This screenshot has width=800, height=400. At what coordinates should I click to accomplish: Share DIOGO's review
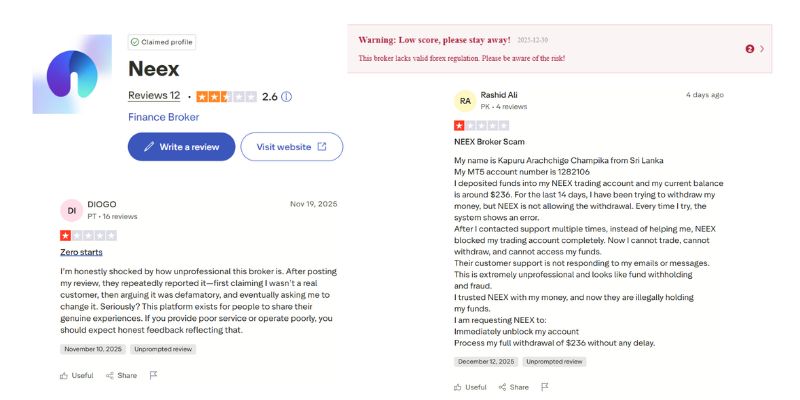click(122, 375)
